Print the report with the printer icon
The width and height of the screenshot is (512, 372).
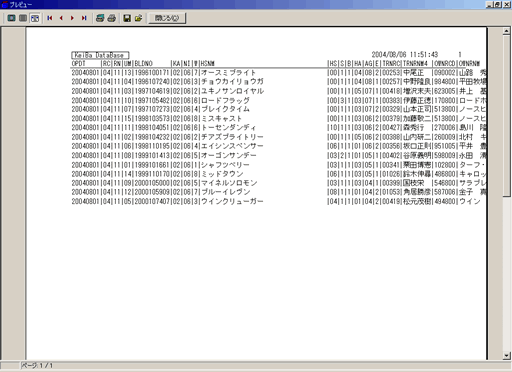click(111, 18)
